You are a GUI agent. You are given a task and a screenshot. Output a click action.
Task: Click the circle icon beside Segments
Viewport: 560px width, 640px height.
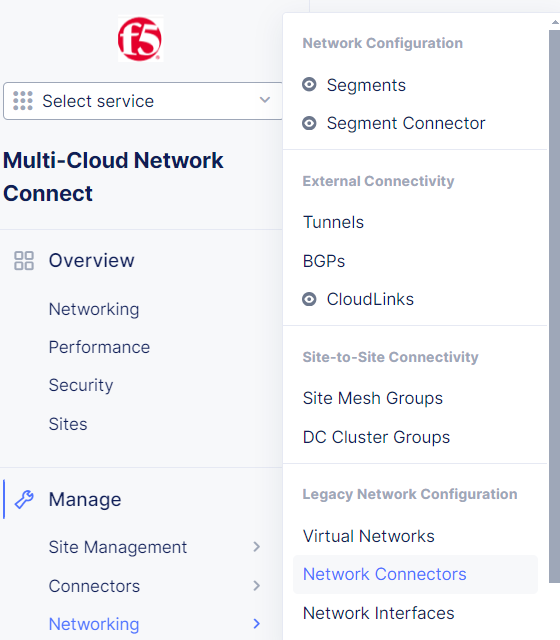(x=309, y=84)
